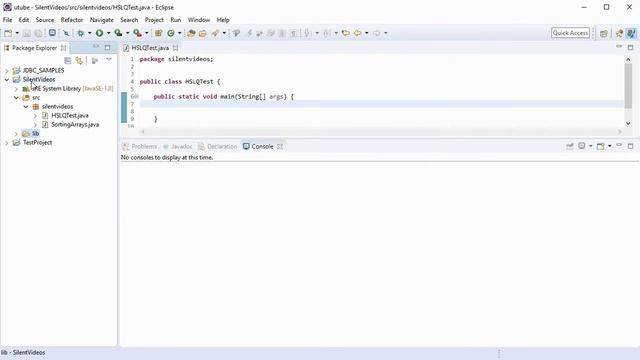Collapse the silentvideos package
Screen dimensions: 640x360
click(25, 107)
